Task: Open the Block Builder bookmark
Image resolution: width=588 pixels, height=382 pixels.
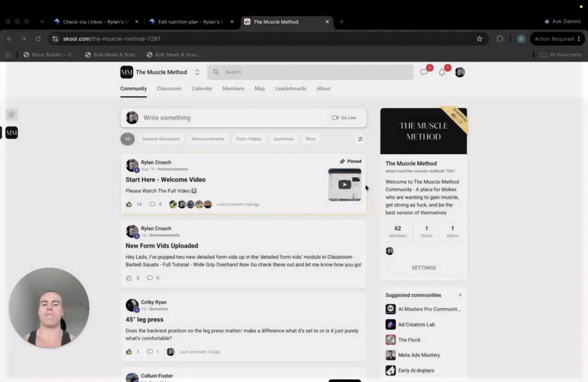Action: 49,54
